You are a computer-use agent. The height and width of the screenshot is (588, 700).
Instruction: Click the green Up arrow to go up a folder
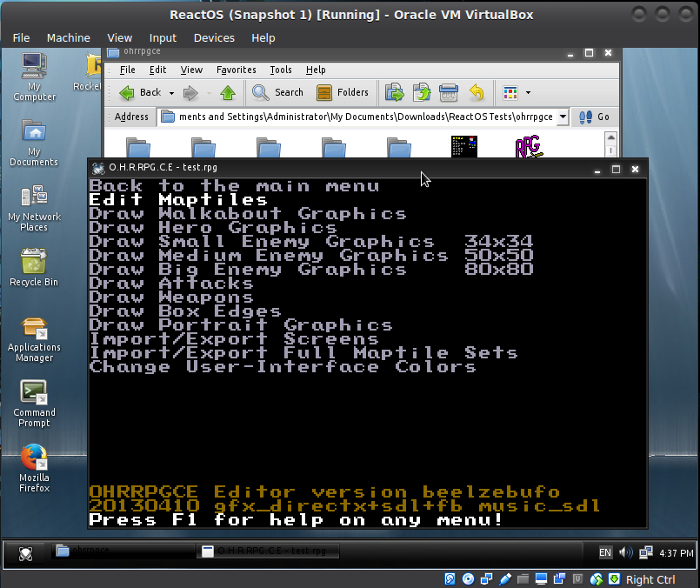pos(227,92)
